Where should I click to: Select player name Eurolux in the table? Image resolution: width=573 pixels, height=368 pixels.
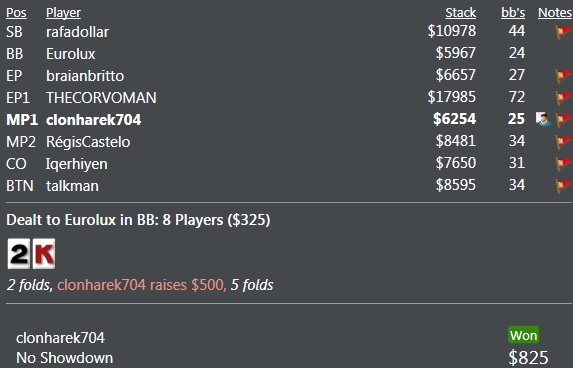tap(71, 54)
